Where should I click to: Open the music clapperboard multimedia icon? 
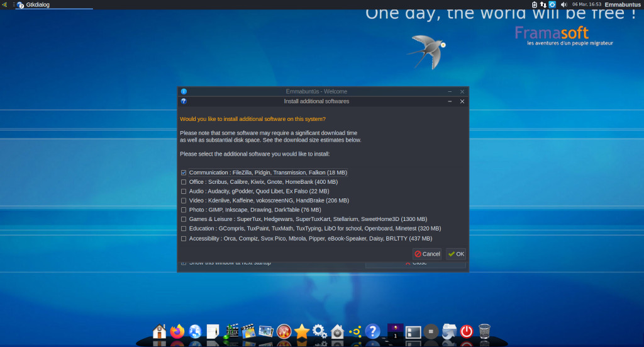231,331
